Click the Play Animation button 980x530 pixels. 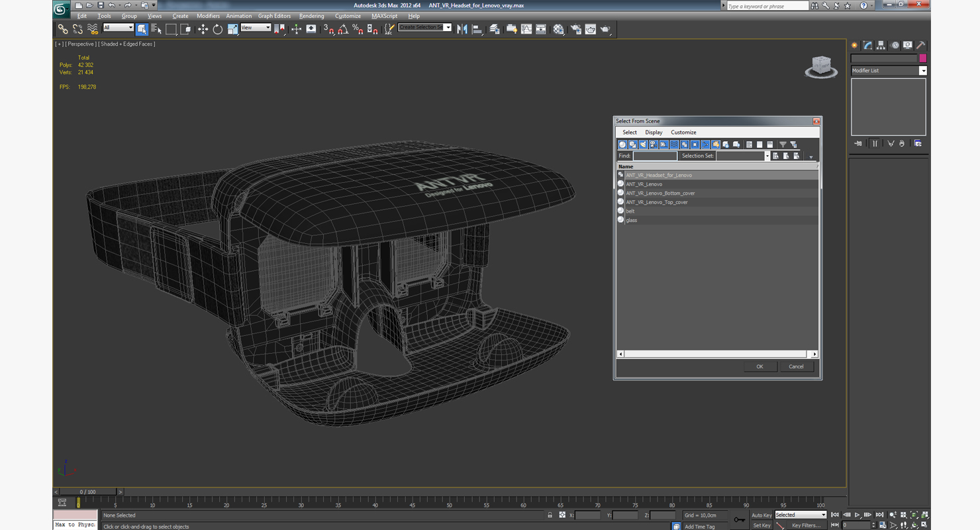857,515
